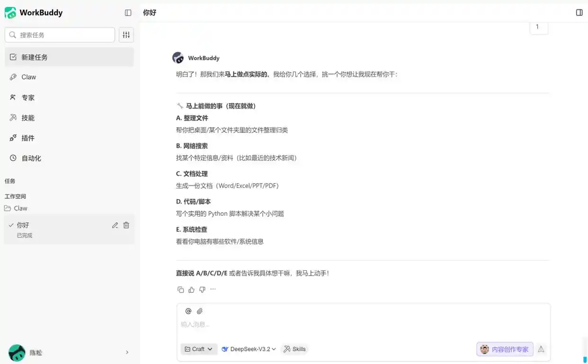Copy the WorkBuddy response message
Screen dimensions: 588x364
(181, 289)
